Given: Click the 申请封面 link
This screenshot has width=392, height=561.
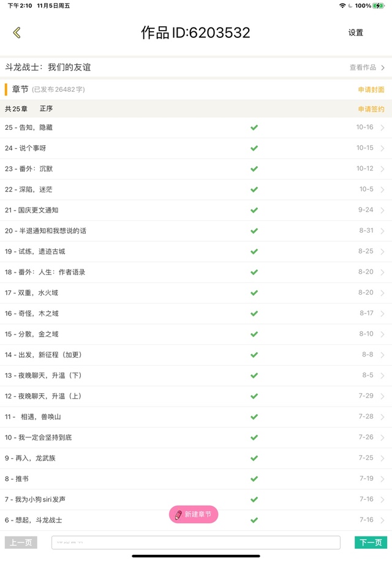Looking at the screenshot, I should pos(371,89).
